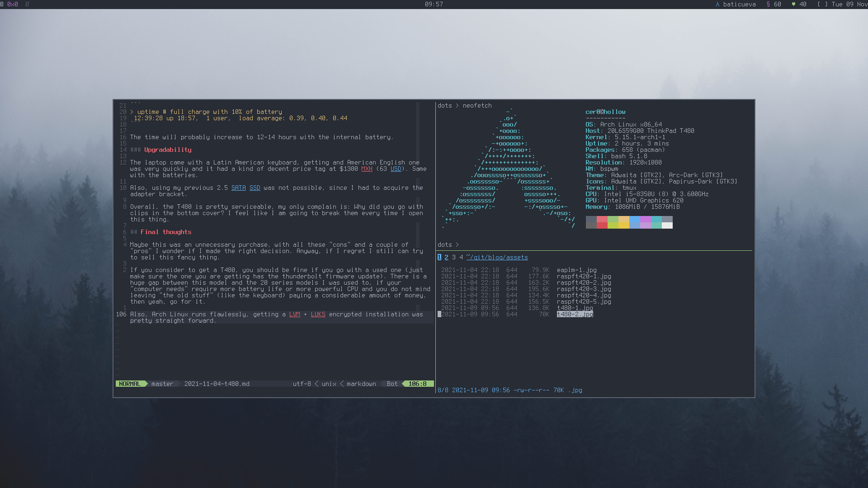
Task: Click the Kernel 5.15.1-arch1-1 line
Action: click(x=625, y=137)
